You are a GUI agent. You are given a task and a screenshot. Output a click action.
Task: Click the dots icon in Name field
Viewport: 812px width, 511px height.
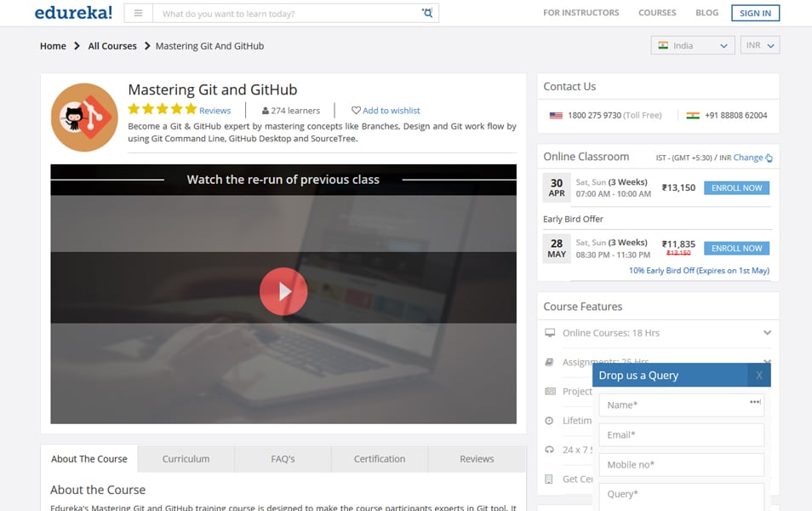(755, 402)
